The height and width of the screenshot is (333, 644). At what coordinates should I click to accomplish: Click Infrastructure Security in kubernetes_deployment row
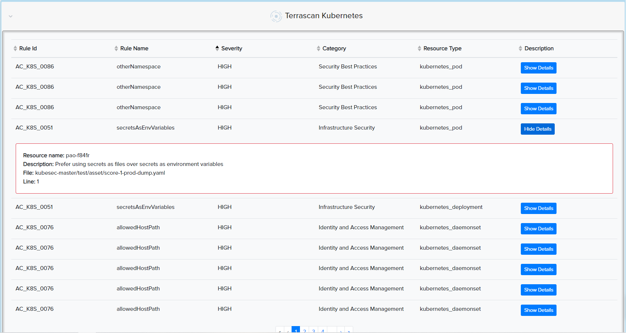(347, 207)
